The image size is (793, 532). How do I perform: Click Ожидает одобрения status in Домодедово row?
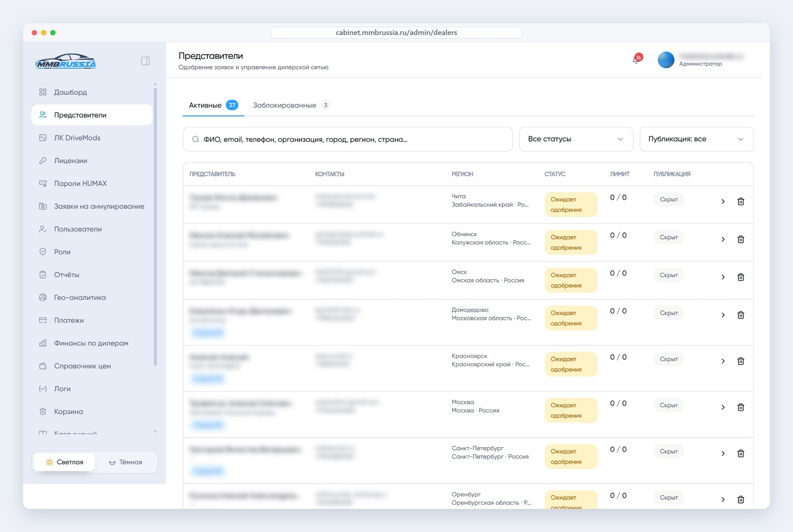[x=571, y=318]
